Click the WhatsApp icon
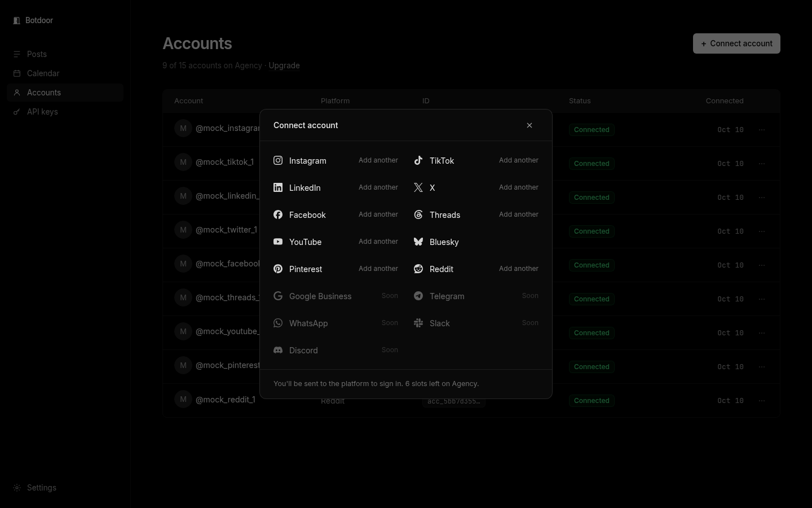This screenshot has width=812, height=508. (x=278, y=323)
